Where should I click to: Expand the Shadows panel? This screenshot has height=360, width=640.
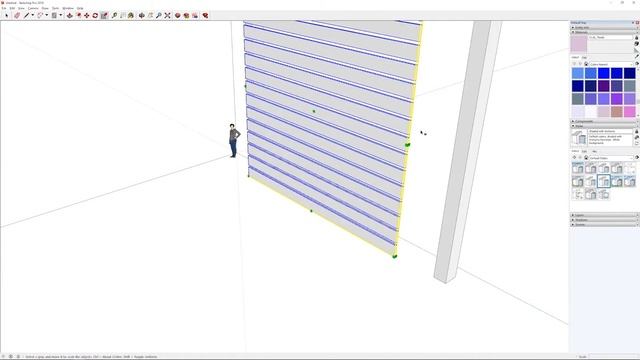[x=604, y=220]
